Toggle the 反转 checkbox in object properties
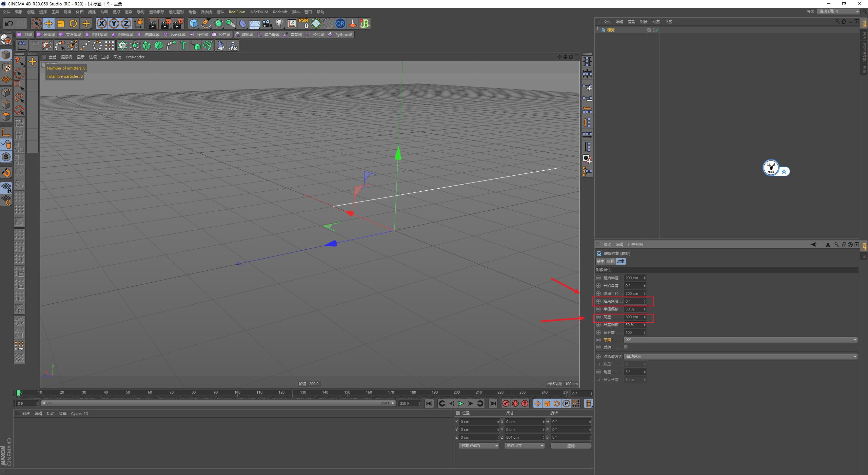The image size is (868, 475). click(626, 347)
